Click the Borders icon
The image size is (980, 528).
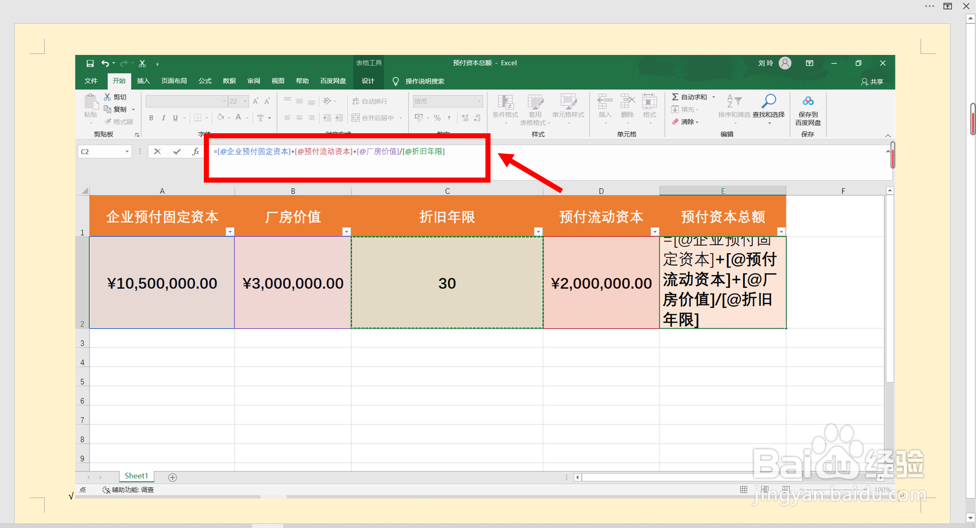click(198, 118)
